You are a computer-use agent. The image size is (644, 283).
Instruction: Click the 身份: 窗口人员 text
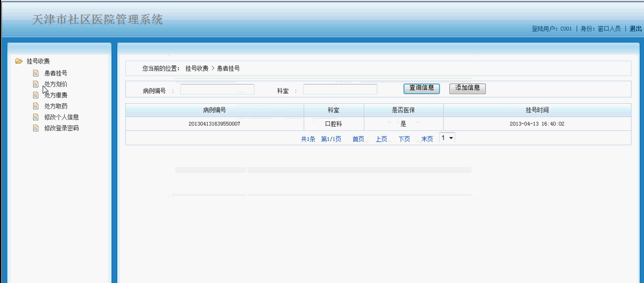click(600, 29)
